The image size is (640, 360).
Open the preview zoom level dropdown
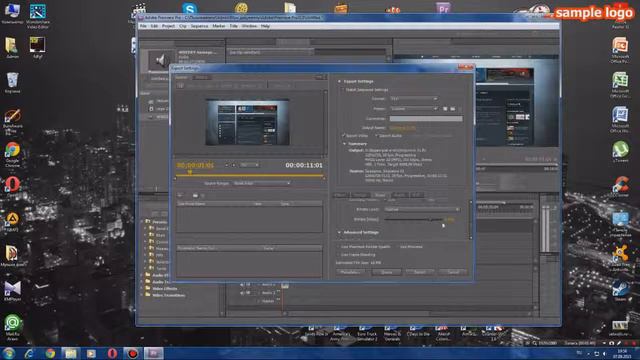[249, 165]
